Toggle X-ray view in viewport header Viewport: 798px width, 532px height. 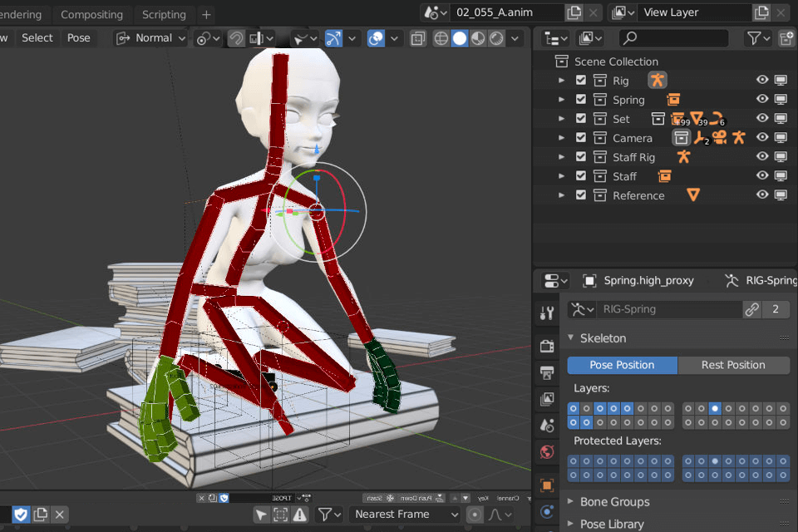point(418,38)
